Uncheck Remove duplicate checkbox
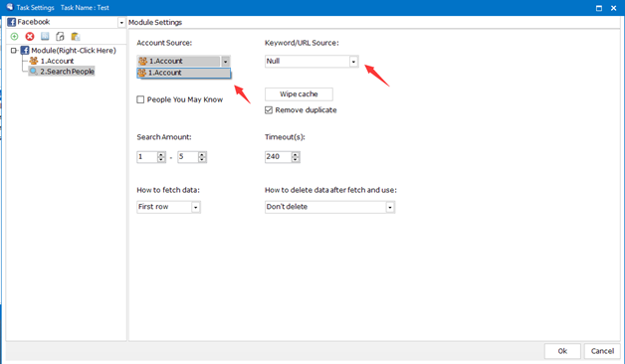Viewport: 625px width, 364px height. click(x=269, y=110)
